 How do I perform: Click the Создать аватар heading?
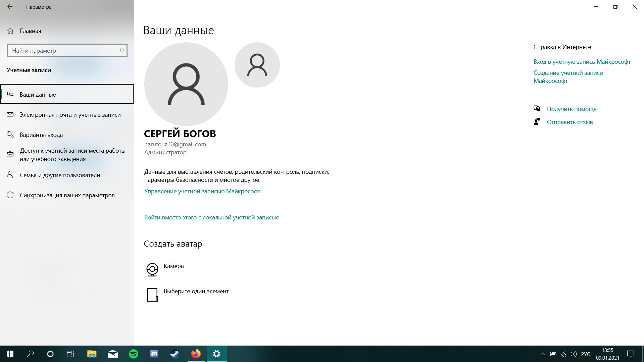[173, 244]
